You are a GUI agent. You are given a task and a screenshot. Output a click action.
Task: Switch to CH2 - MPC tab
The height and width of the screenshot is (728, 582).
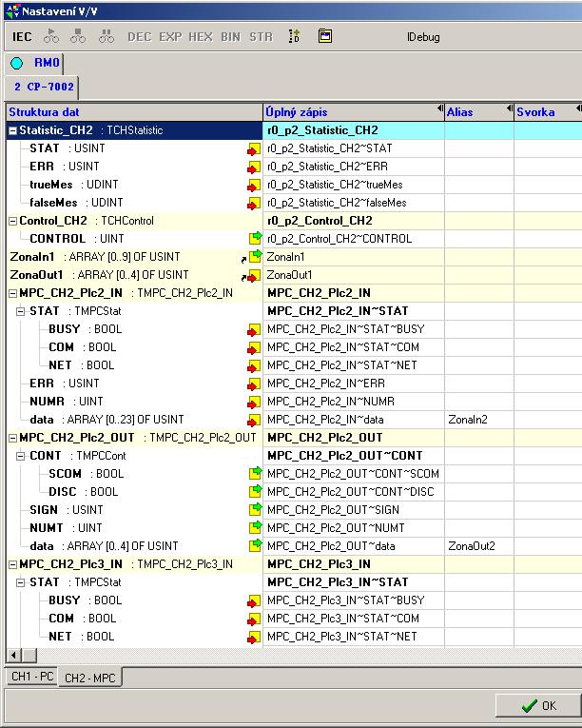[89, 678]
